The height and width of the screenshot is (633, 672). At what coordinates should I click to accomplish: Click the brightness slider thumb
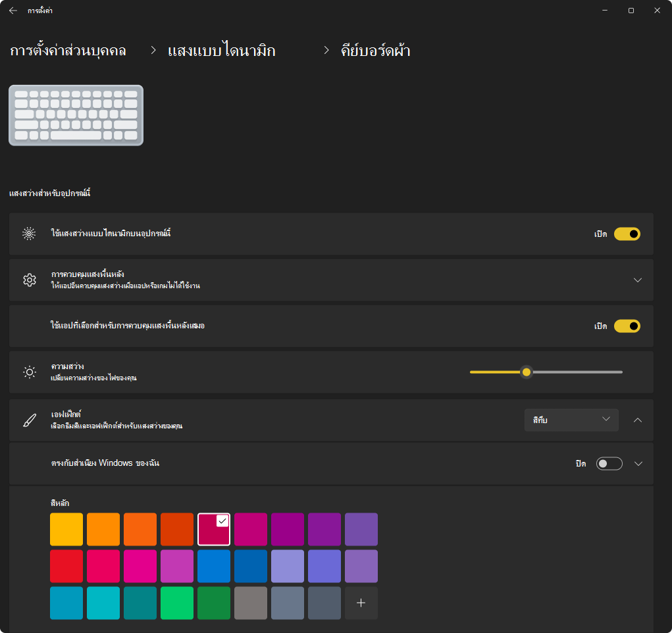click(x=527, y=372)
